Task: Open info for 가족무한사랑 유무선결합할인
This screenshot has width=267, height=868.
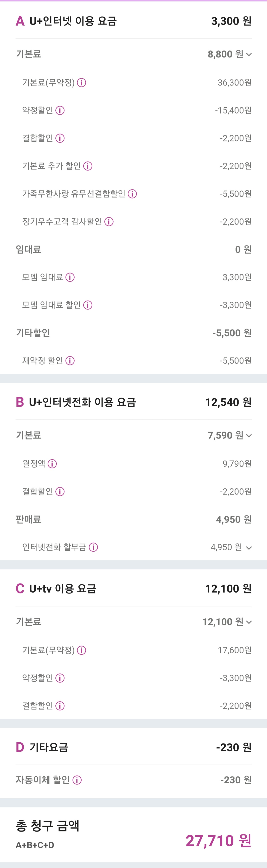Action: tap(132, 194)
